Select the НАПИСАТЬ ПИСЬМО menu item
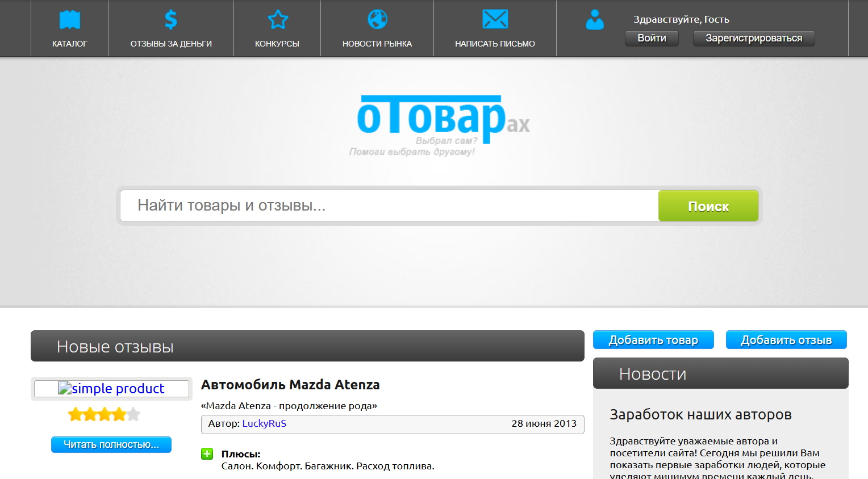This screenshot has height=479, width=868. click(x=495, y=44)
